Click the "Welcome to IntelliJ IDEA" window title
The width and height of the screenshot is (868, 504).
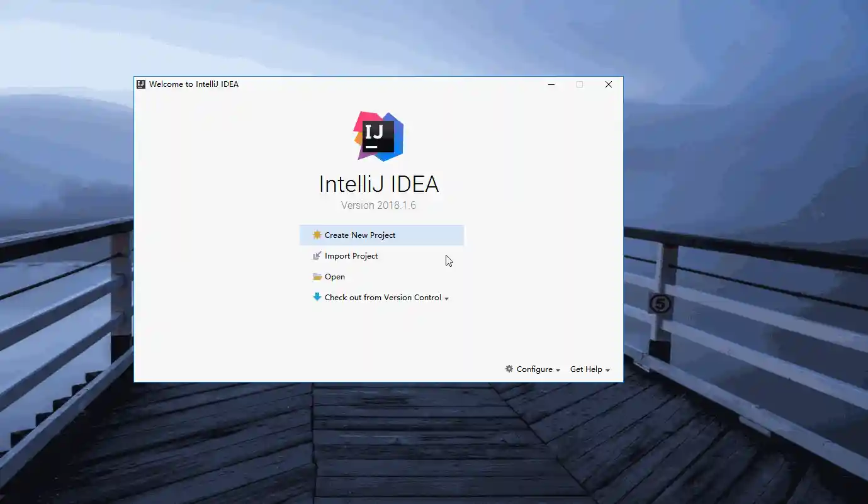point(194,84)
